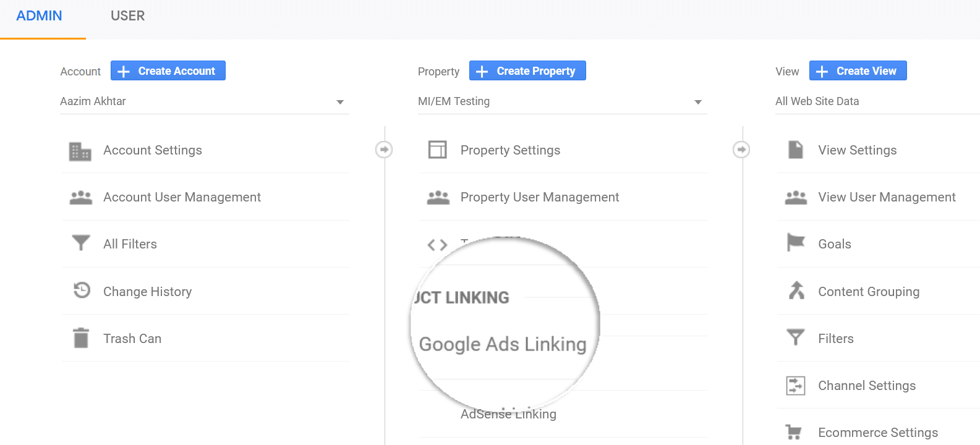Viewport: 980px width, 445px height.
Task: Open Channel Settings link
Action: (x=867, y=386)
